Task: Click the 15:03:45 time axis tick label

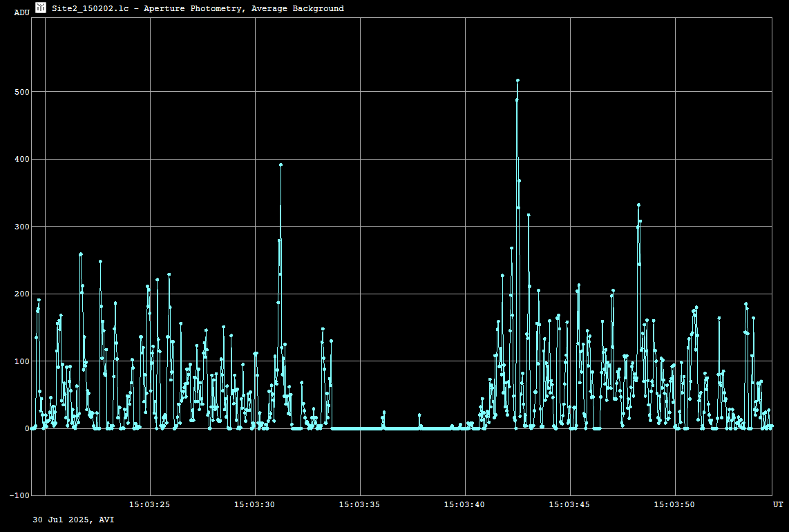Action: point(570,505)
